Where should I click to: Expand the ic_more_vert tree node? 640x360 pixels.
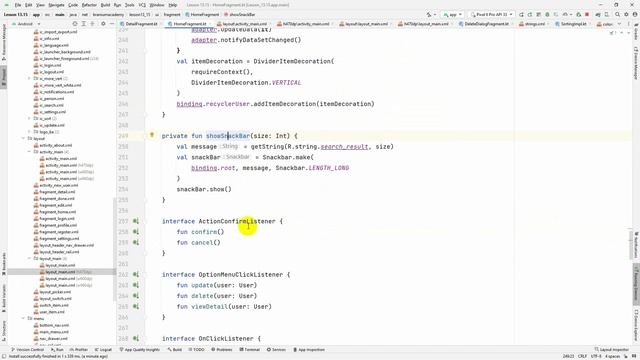(x=29, y=78)
